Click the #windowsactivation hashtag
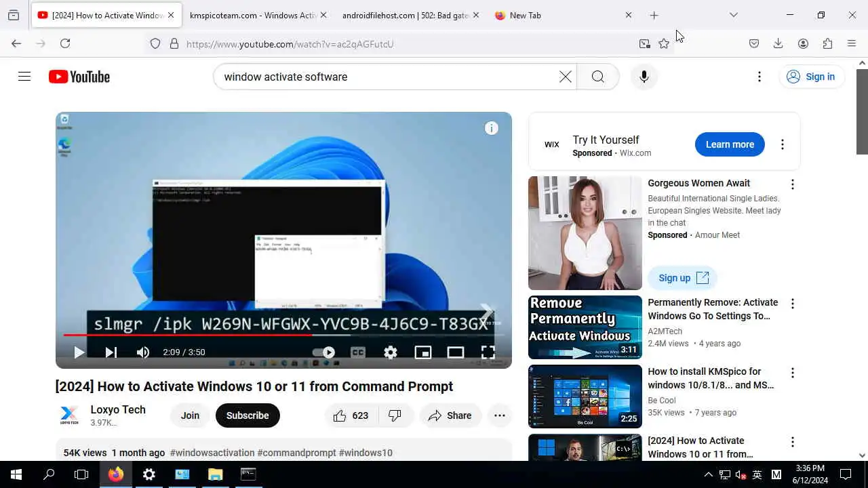This screenshot has width=868, height=488. click(x=212, y=453)
